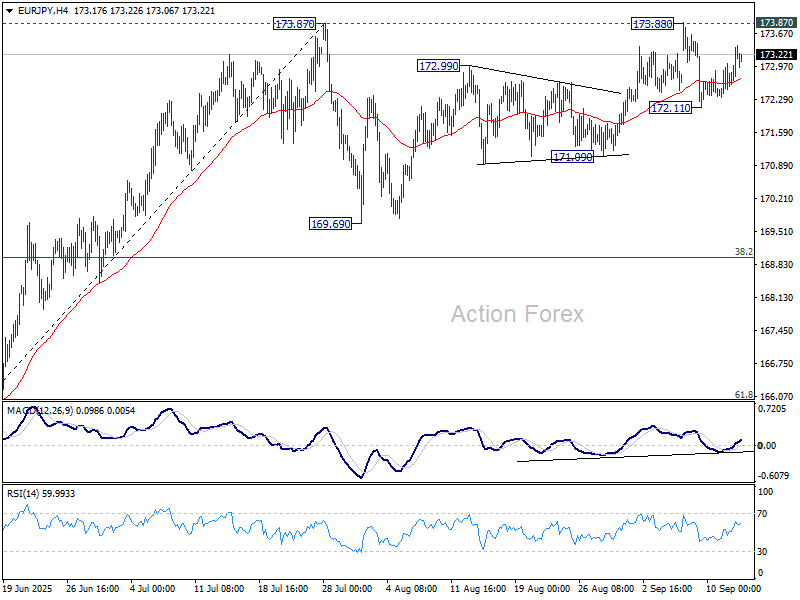Select the MACD 0.7205 scale value
This screenshot has height=600, width=800.
[x=773, y=410]
